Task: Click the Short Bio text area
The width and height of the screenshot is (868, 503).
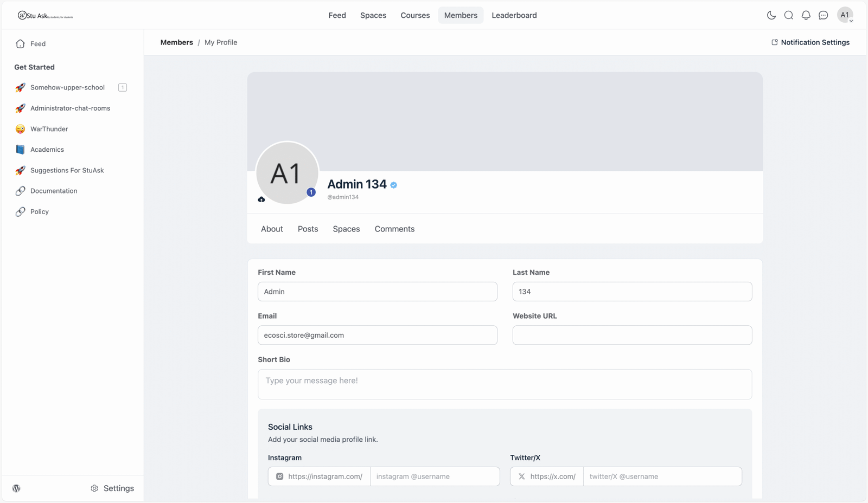Action: tap(505, 384)
